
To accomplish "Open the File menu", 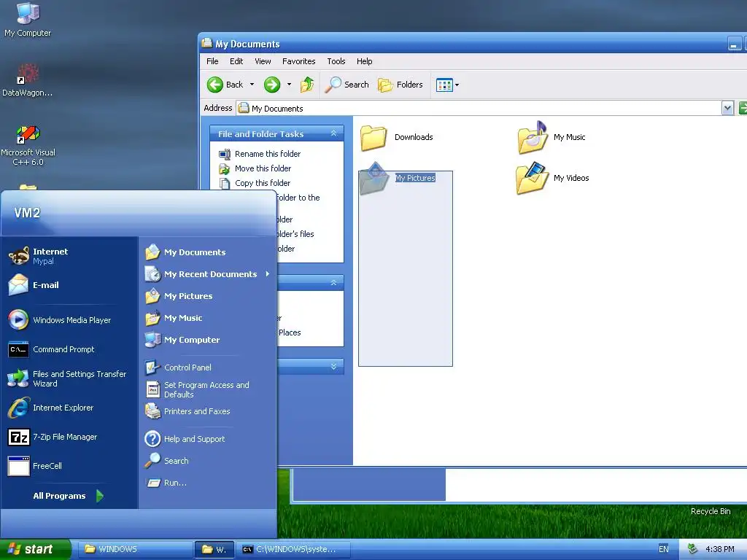I will coord(212,61).
